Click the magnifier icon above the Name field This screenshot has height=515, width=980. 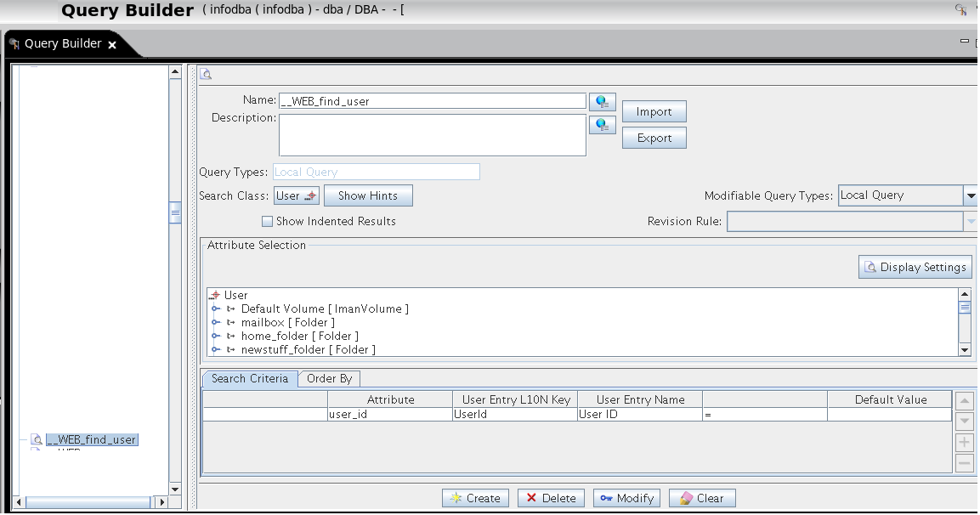(x=206, y=75)
